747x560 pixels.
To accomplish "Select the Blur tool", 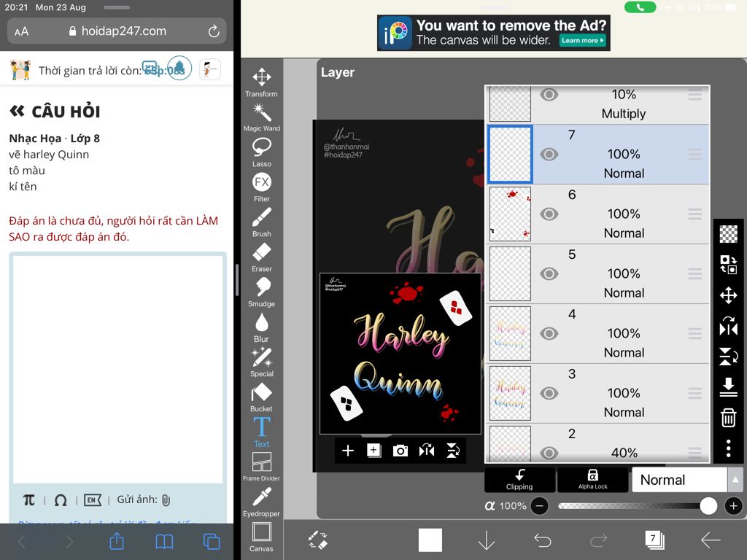I will click(262, 327).
